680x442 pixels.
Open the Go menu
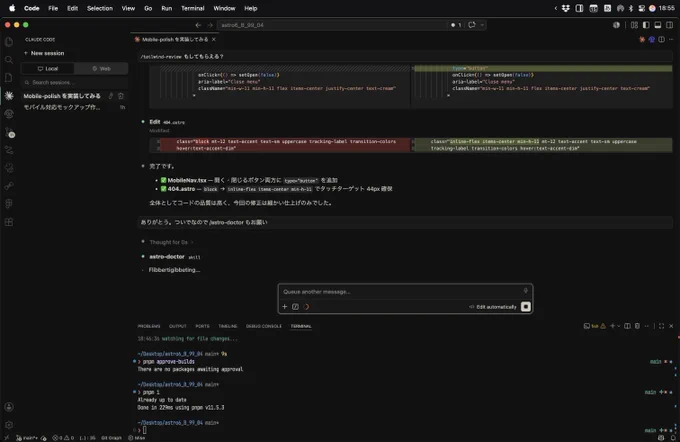click(x=148, y=8)
